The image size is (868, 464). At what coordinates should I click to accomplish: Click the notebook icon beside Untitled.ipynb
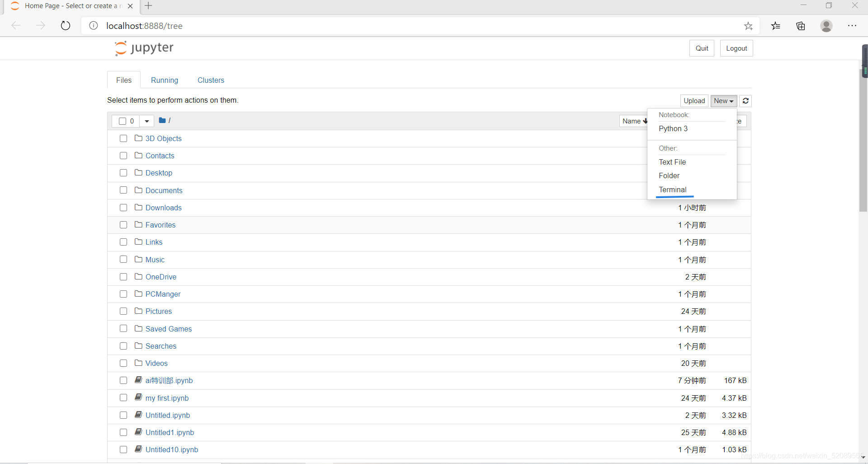point(138,414)
